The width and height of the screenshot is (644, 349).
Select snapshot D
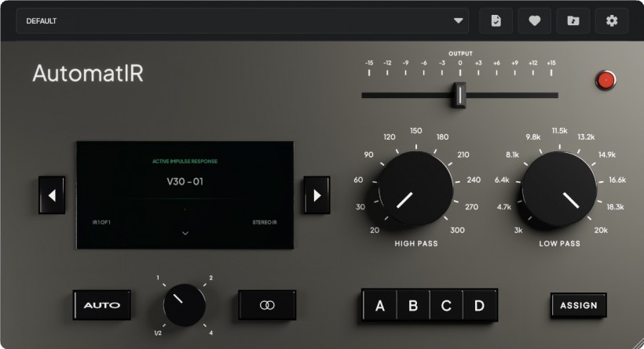pyautogui.click(x=479, y=306)
